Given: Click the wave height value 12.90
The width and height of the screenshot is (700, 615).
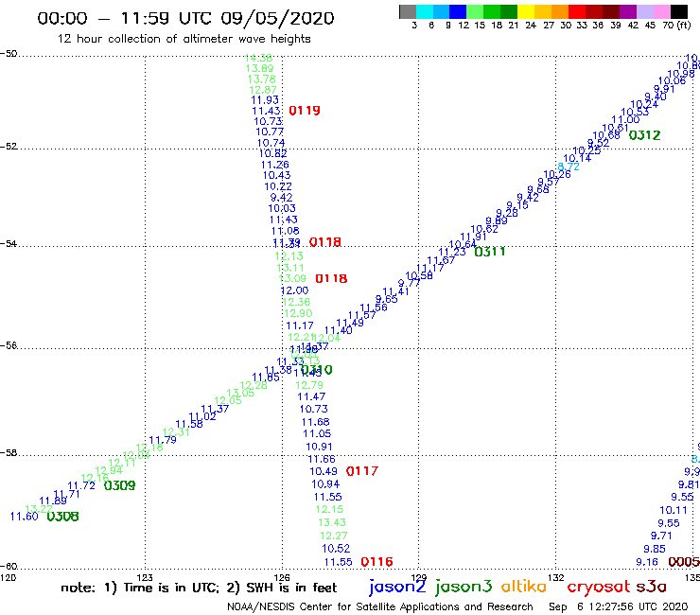Looking at the screenshot, I should [x=298, y=313].
